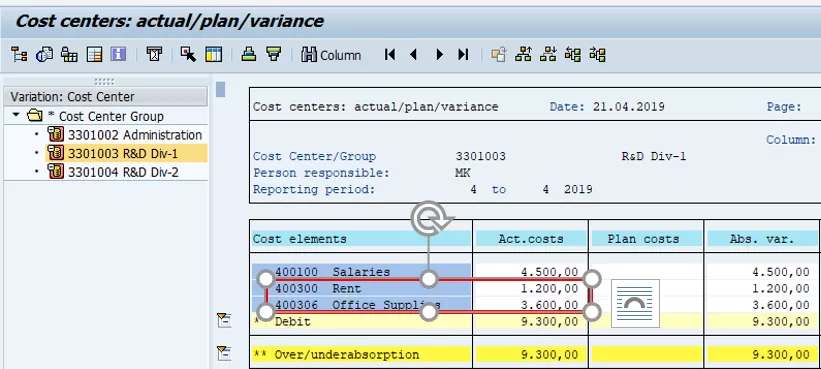
Task: Click Office Supplies actual cost 3.600,00
Action: 549,305
